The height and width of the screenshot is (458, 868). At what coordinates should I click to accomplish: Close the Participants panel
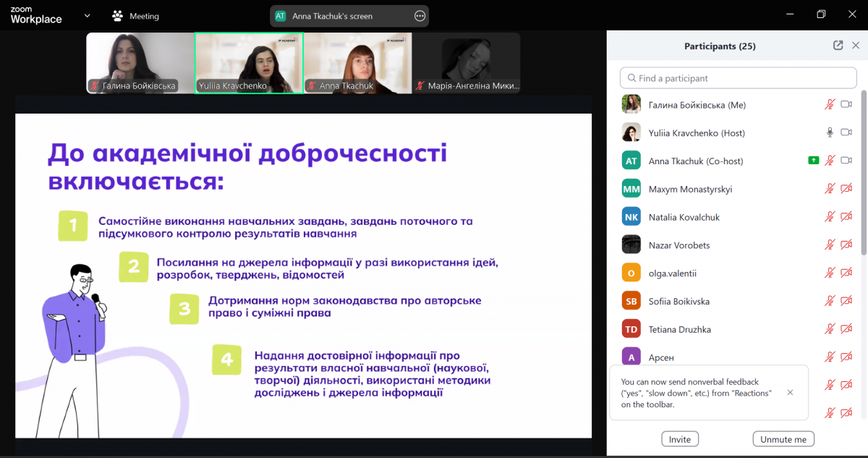coord(856,46)
